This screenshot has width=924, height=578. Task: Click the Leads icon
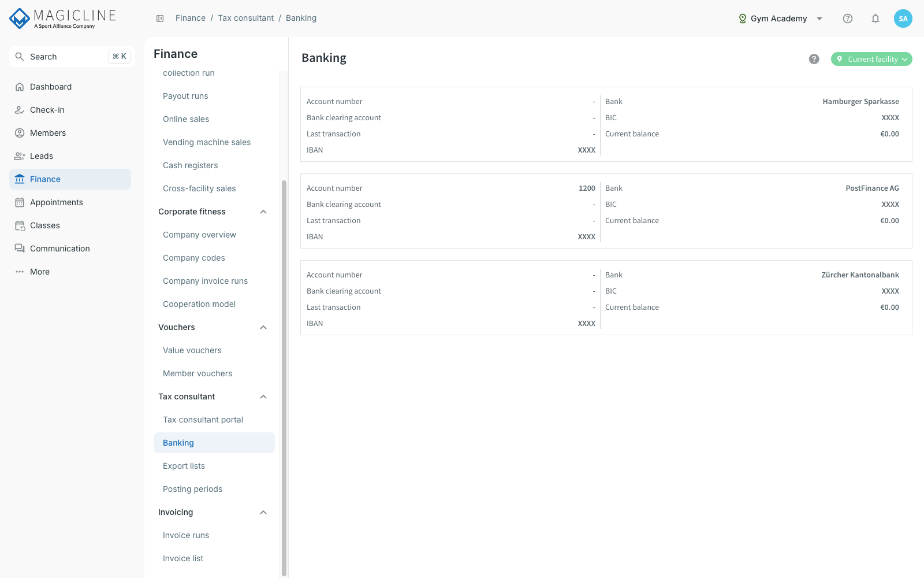tap(20, 156)
